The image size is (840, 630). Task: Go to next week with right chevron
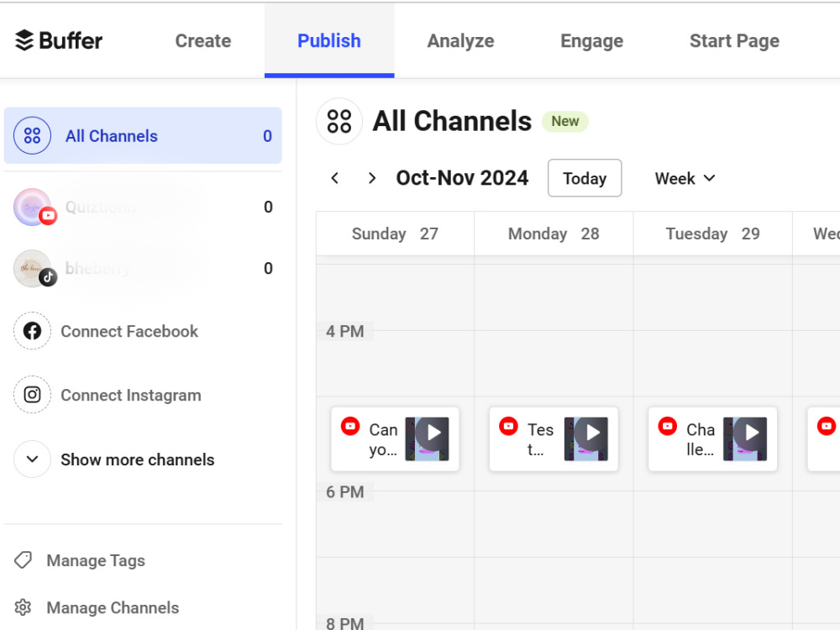click(372, 178)
